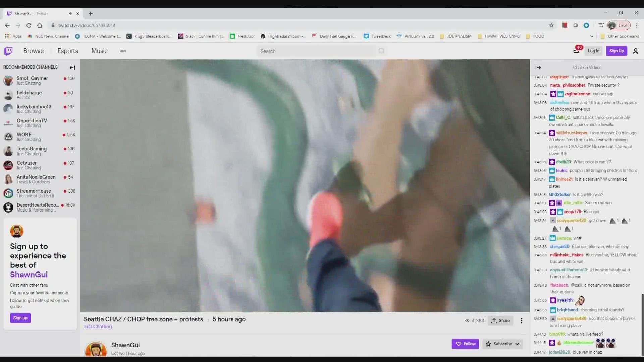Mute tab via speaker icon on ShawnGui tab

click(x=70, y=14)
